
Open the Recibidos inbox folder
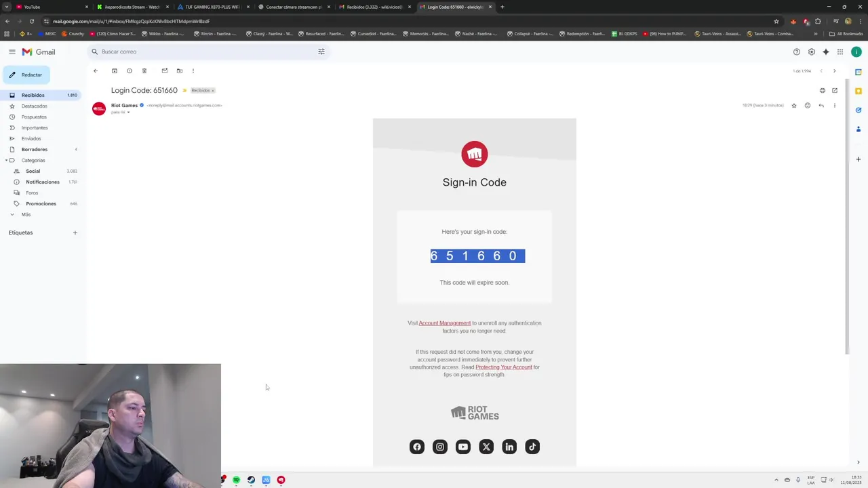click(x=41, y=95)
